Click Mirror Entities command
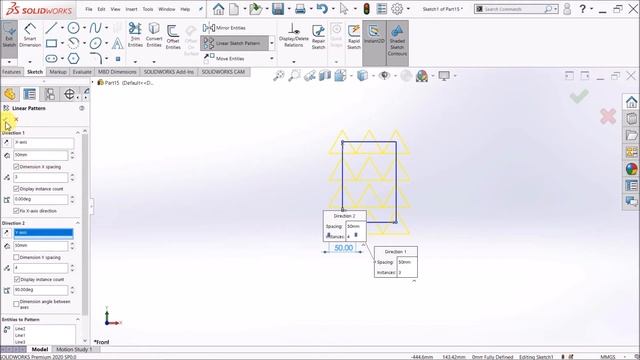Image resolution: width=640 pixels, height=360 pixels. point(224,28)
